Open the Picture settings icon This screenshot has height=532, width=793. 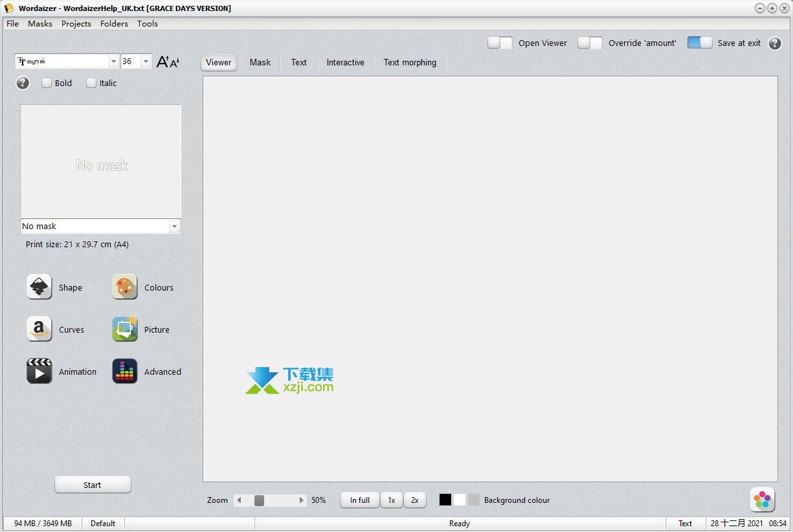tap(125, 329)
